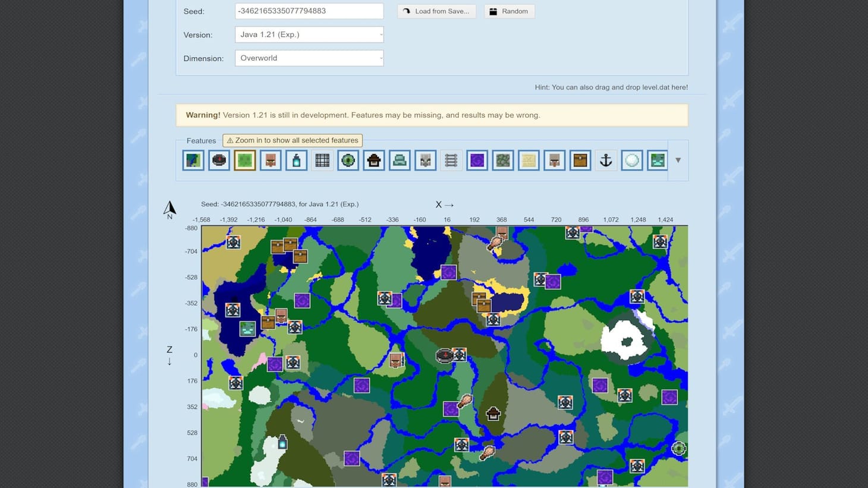Disable the highlighted Slime Chunks feature
Viewport: 868px width, 488px height.
point(244,160)
